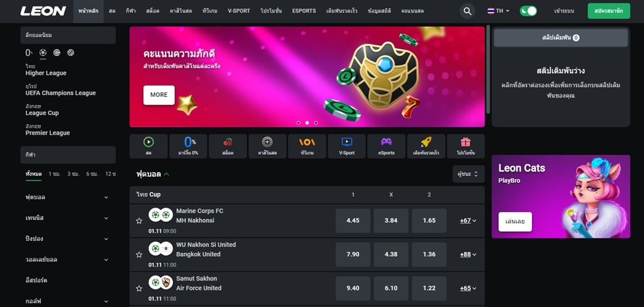Open the TH language dropdown
The image size is (644, 307).
(x=498, y=11)
